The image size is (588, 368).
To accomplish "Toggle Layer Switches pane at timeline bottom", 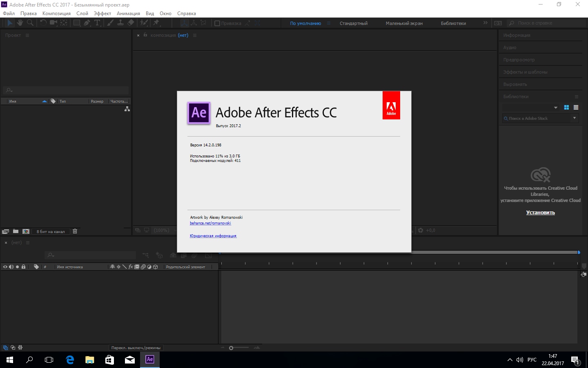I will [x=5, y=348].
